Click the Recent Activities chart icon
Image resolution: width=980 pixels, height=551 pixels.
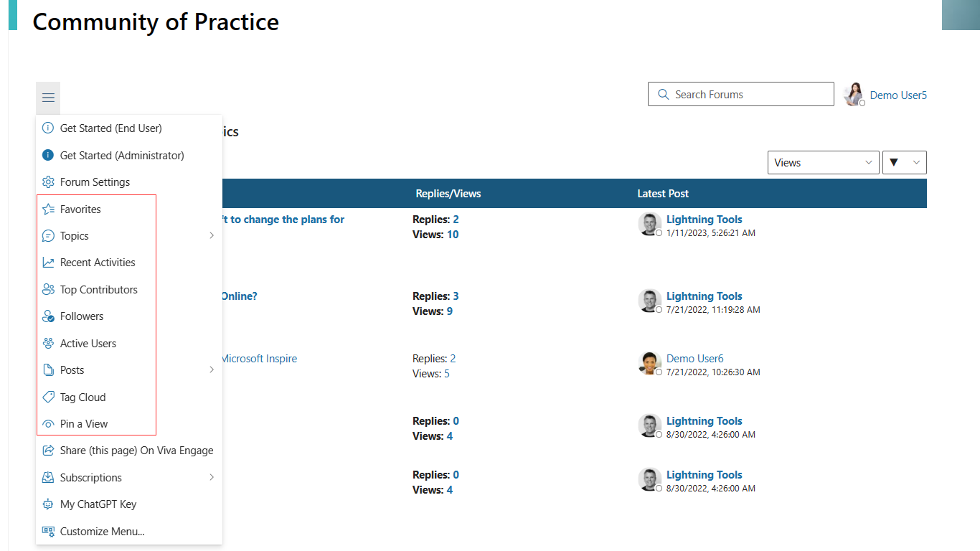tap(48, 263)
